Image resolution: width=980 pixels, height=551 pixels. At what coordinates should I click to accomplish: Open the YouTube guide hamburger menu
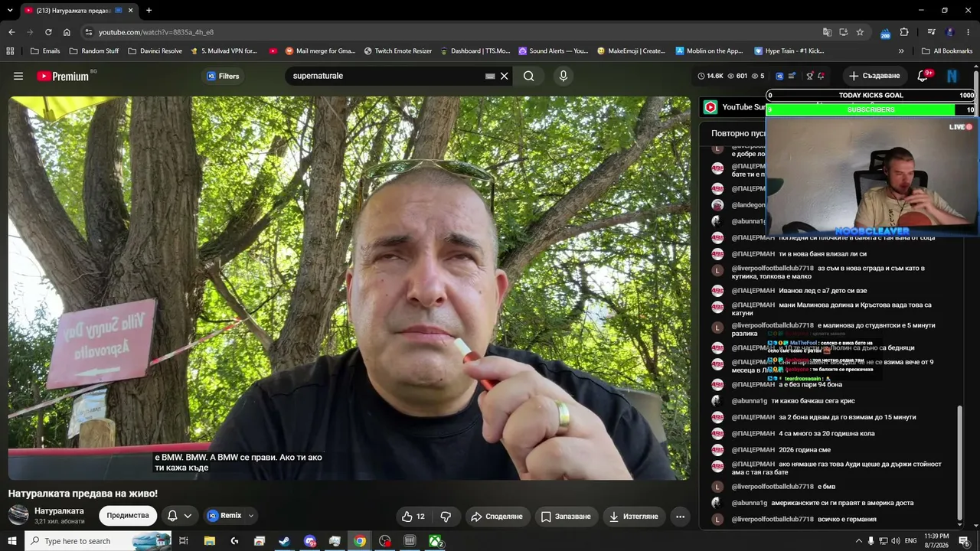pyautogui.click(x=18, y=76)
